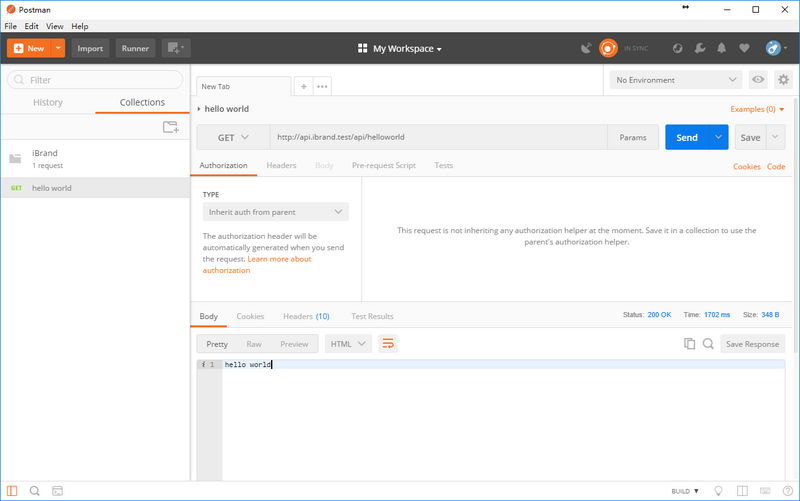800x501 pixels.
Task: Toggle line wrap icon in response
Action: tap(388, 344)
